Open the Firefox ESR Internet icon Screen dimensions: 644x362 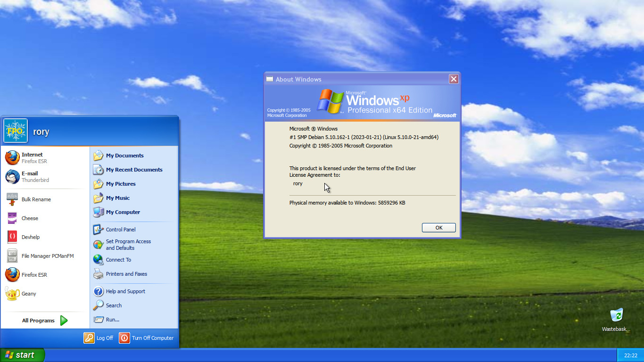[12, 158]
